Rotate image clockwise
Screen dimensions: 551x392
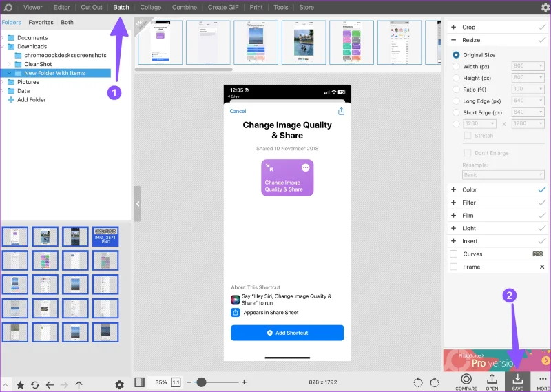pyautogui.click(x=435, y=382)
